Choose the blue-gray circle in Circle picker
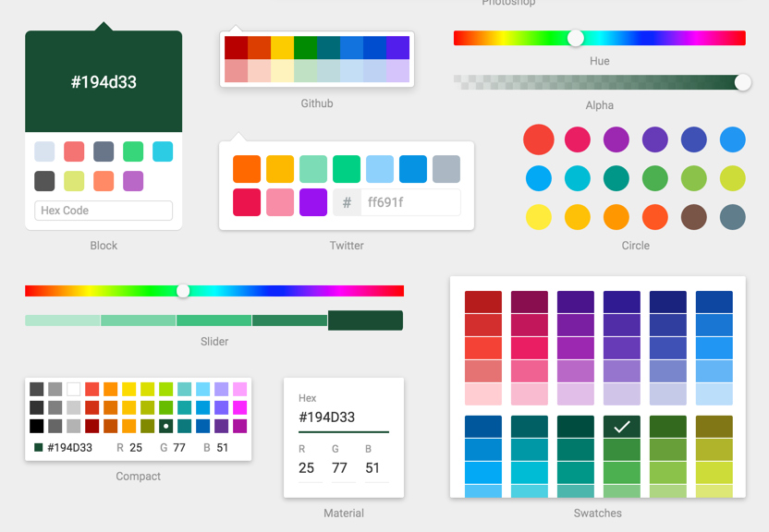769x532 pixels. [733, 217]
